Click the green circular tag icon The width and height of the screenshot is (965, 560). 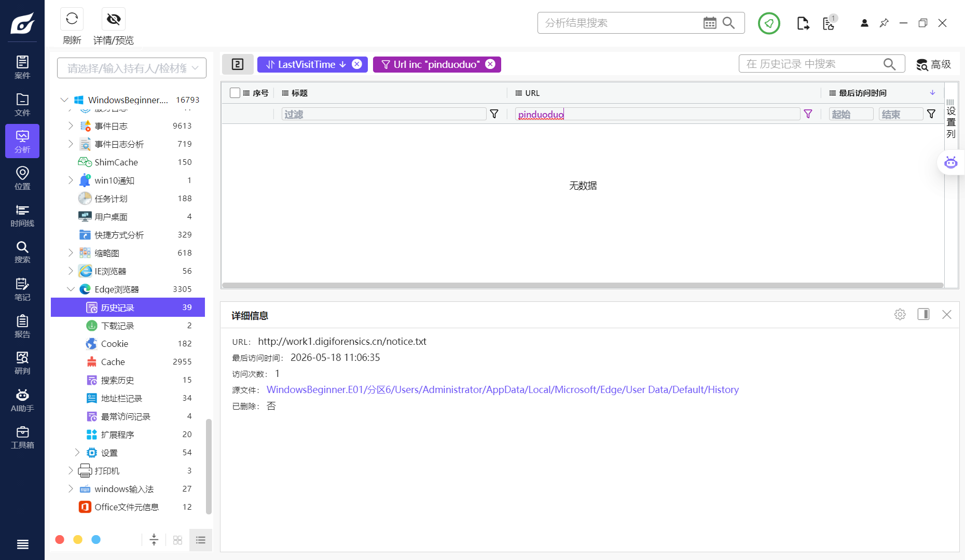click(769, 23)
